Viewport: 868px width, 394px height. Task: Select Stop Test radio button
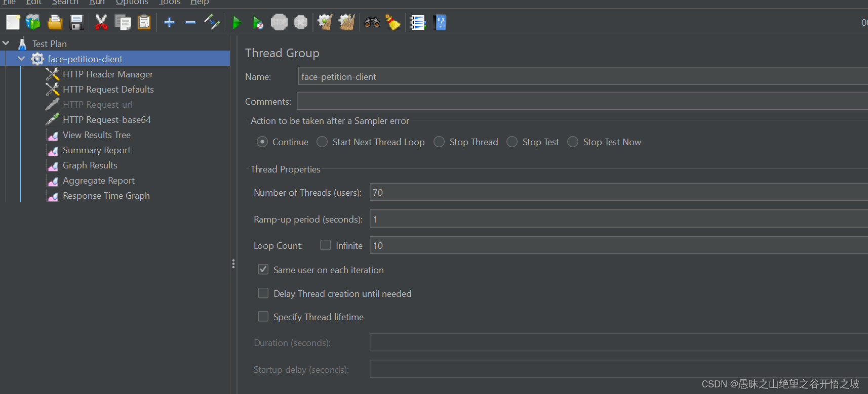[x=512, y=142]
